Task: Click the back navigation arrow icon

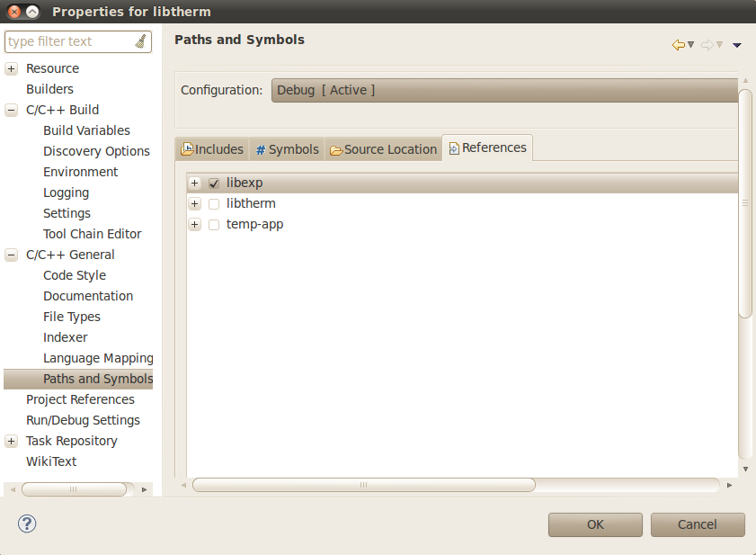Action: (x=680, y=43)
